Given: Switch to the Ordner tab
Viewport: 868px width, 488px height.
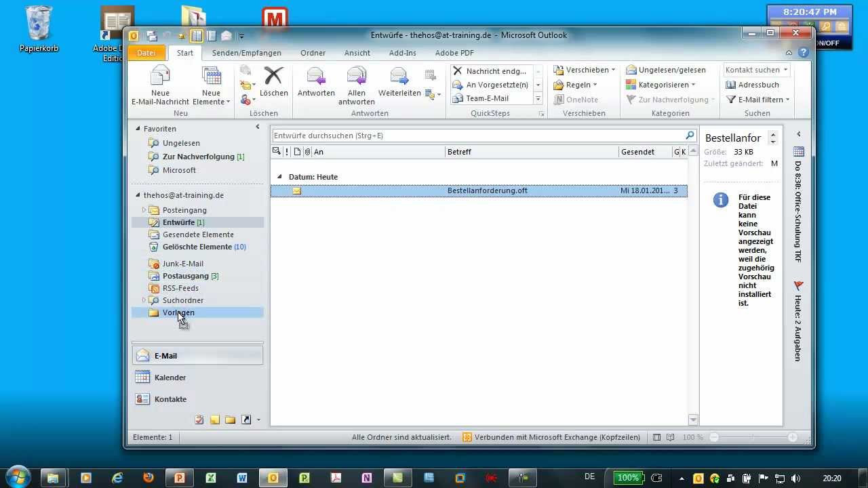Looking at the screenshot, I should pos(313,53).
